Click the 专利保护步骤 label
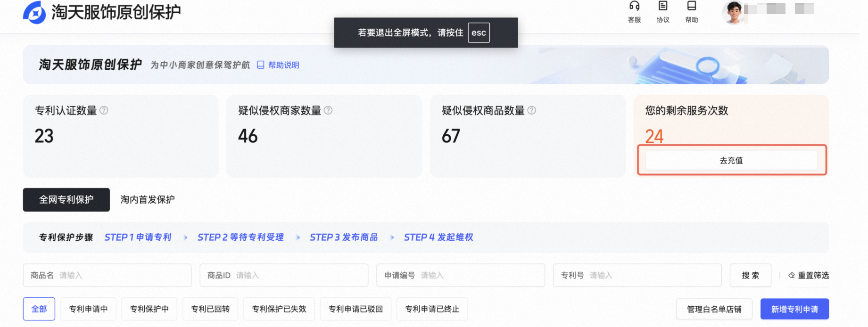Screen dimensions: 868x327 click(x=66, y=237)
